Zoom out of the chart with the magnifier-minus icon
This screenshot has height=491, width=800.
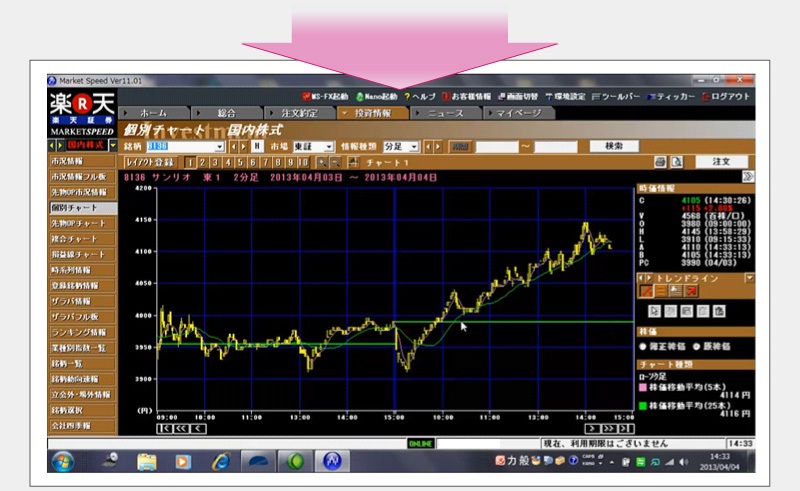(335, 163)
